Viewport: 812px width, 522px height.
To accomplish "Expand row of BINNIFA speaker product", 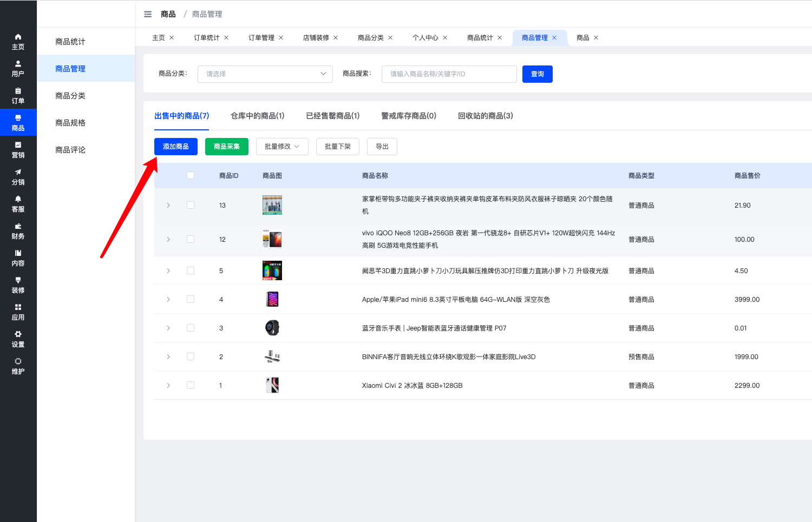I will click(x=168, y=356).
